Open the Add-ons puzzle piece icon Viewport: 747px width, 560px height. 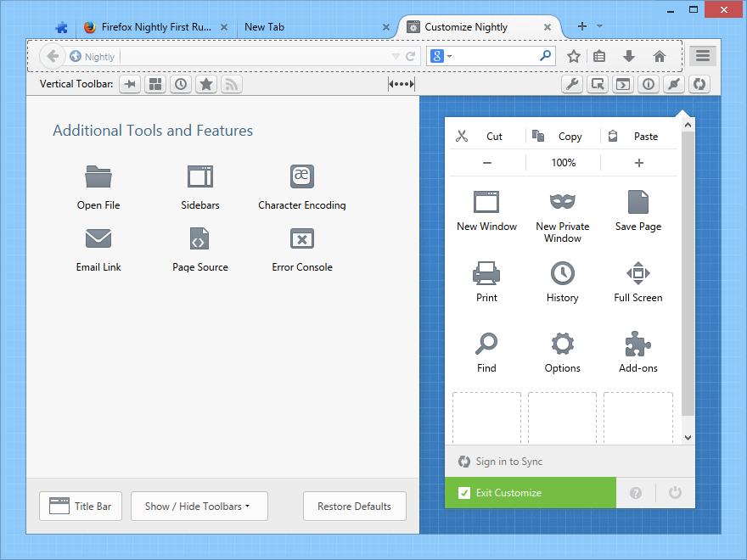637,344
